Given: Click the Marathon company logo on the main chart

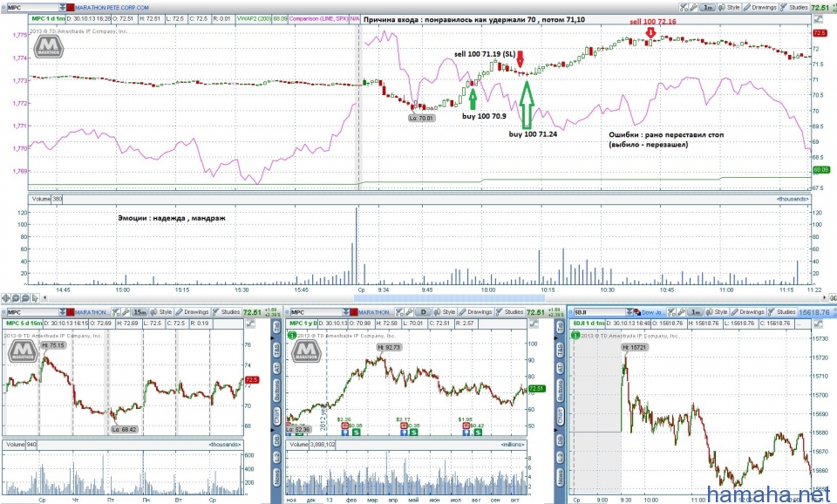Looking at the screenshot, I should coord(49,47).
